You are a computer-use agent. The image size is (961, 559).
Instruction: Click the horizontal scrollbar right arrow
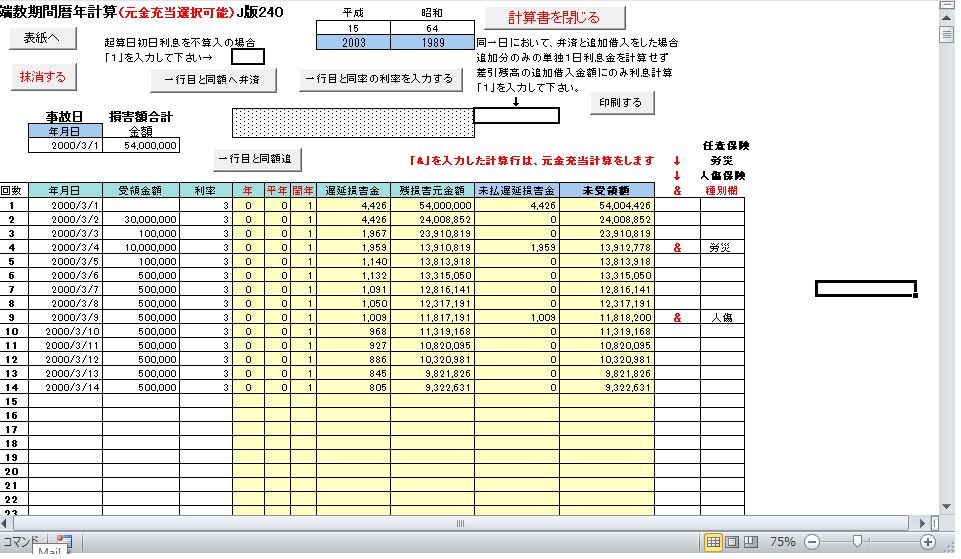922,523
